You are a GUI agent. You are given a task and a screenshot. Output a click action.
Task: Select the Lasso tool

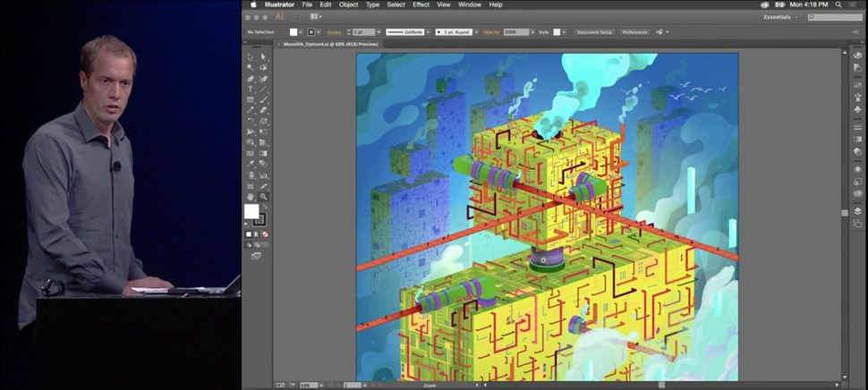[x=263, y=67]
